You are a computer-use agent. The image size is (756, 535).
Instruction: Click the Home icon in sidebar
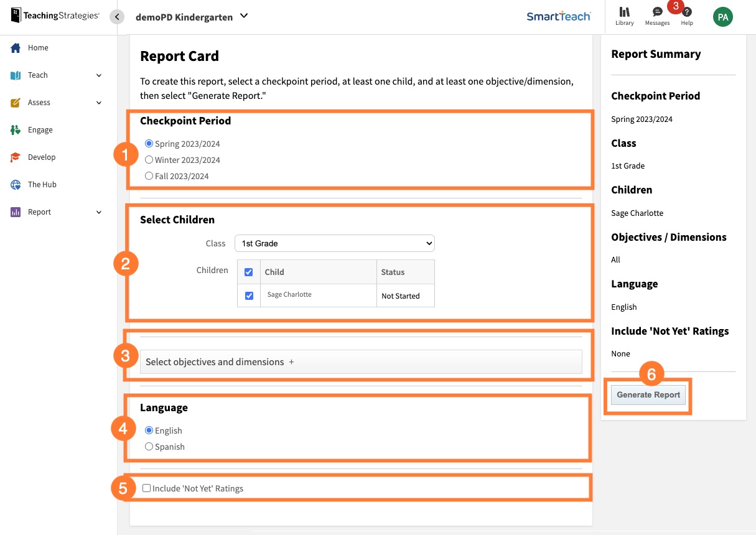click(14, 47)
